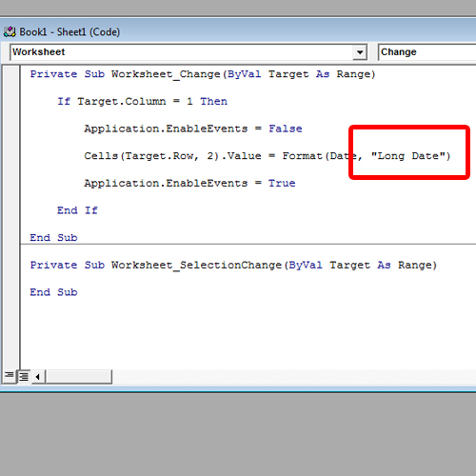Click the code window icon beside Book1 title
476x476 pixels.
tap(10, 31)
